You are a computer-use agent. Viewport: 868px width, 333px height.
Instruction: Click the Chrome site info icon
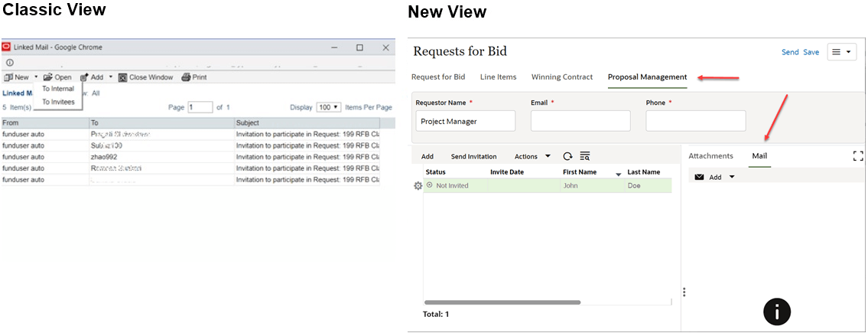point(9,63)
